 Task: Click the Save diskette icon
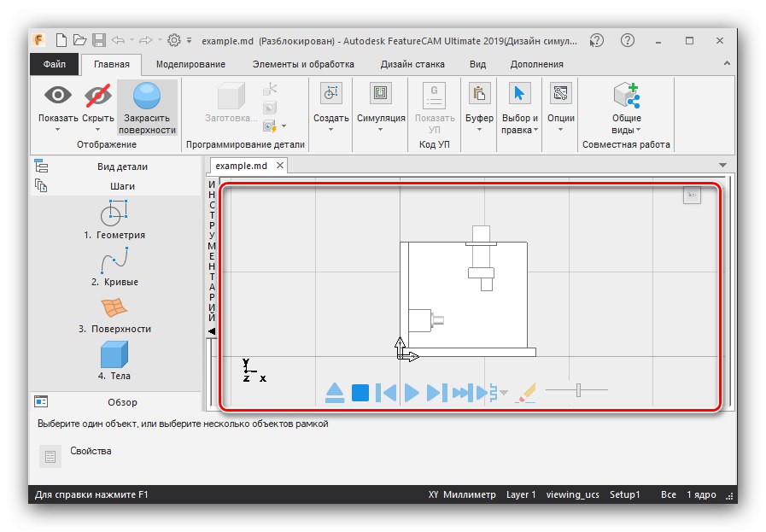coord(99,40)
